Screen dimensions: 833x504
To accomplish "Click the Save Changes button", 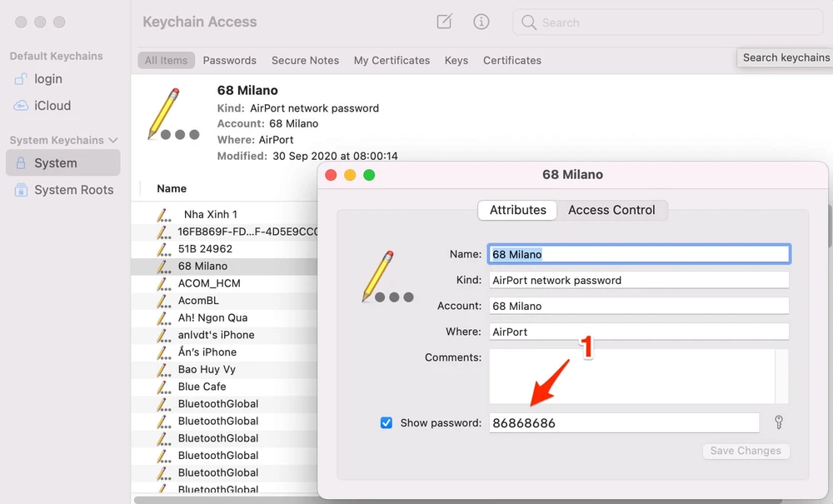I will 746,451.
